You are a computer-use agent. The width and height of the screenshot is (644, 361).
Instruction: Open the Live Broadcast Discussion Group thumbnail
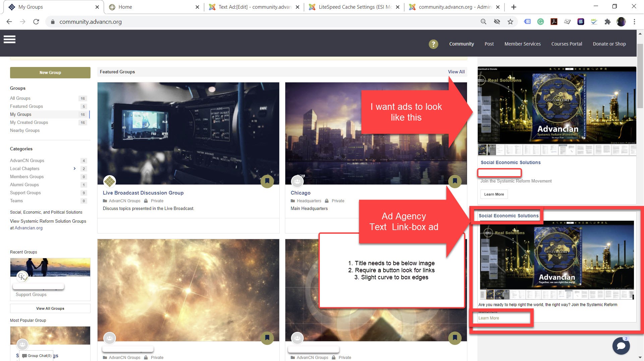(x=188, y=133)
